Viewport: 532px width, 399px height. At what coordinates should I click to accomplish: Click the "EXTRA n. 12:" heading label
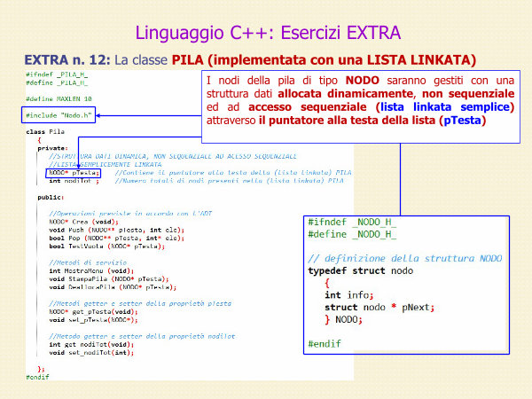point(67,60)
